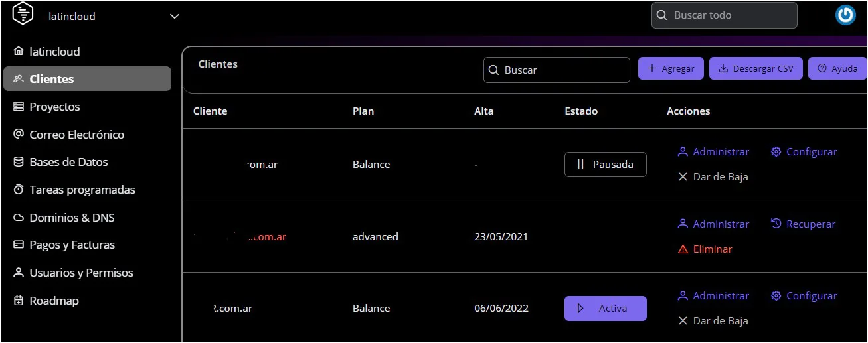The image size is (868, 343).
Task: Click Administrar for the Activa client
Action: click(713, 296)
